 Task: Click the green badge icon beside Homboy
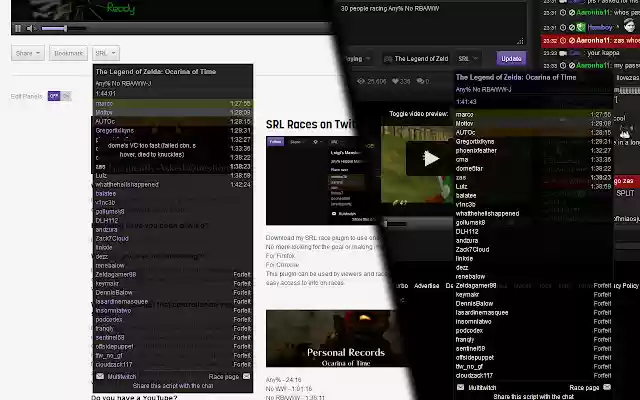[x=581, y=28]
